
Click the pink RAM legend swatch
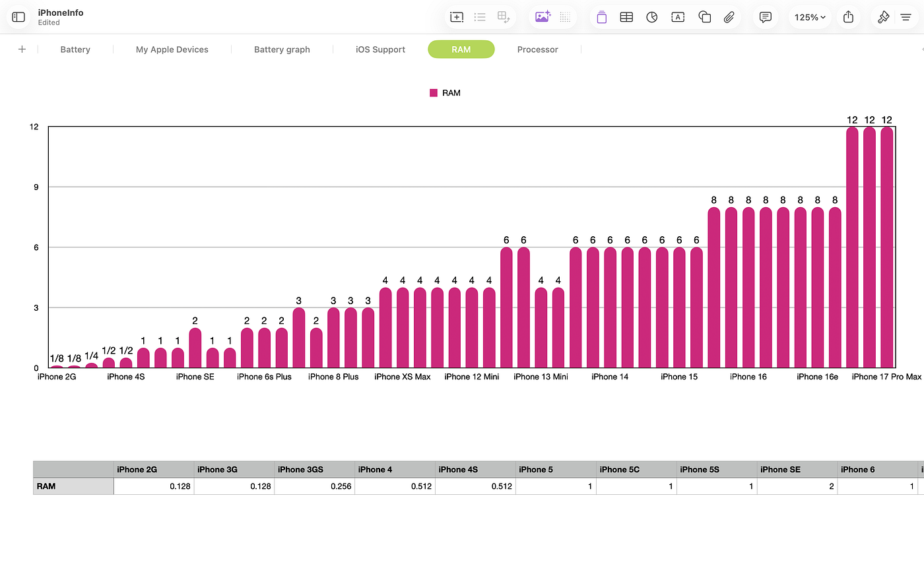point(434,93)
